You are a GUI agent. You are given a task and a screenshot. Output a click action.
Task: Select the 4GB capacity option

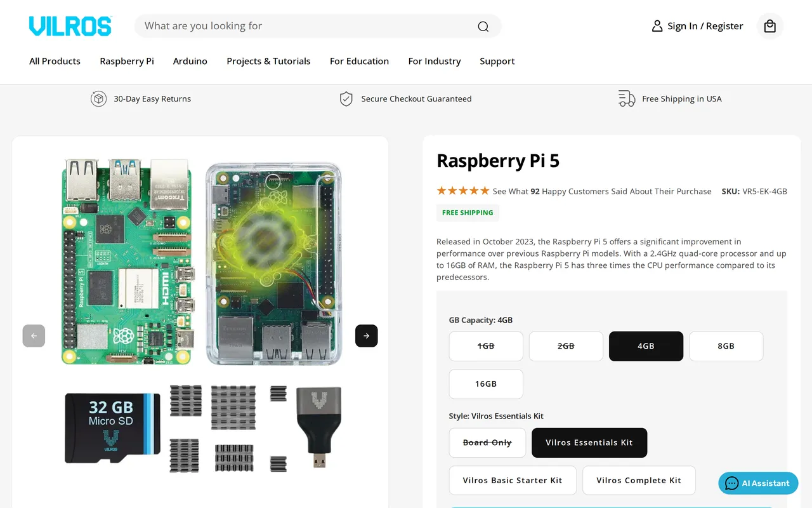[646, 346]
